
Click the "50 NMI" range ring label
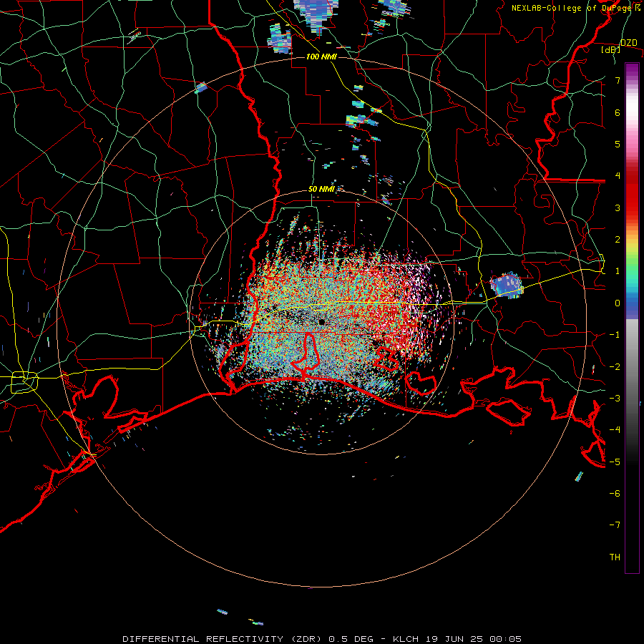(321, 189)
